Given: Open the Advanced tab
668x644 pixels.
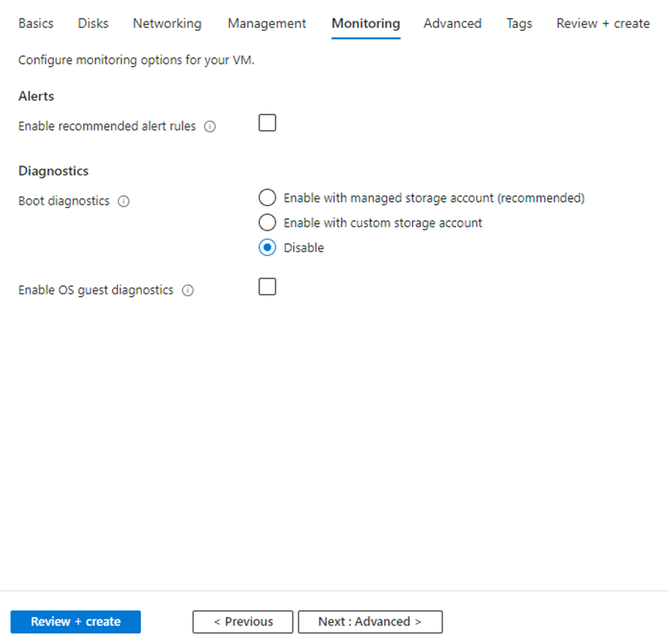Looking at the screenshot, I should (x=452, y=23).
